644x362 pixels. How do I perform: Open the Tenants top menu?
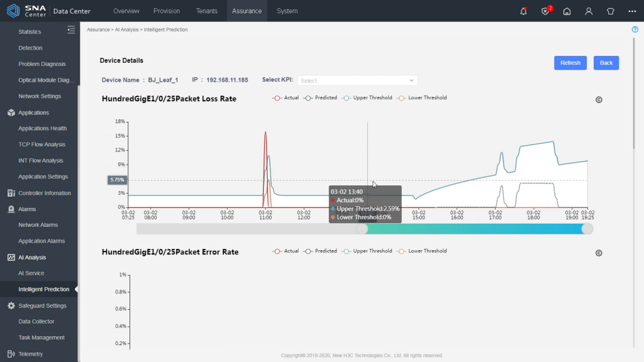click(x=206, y=11)
